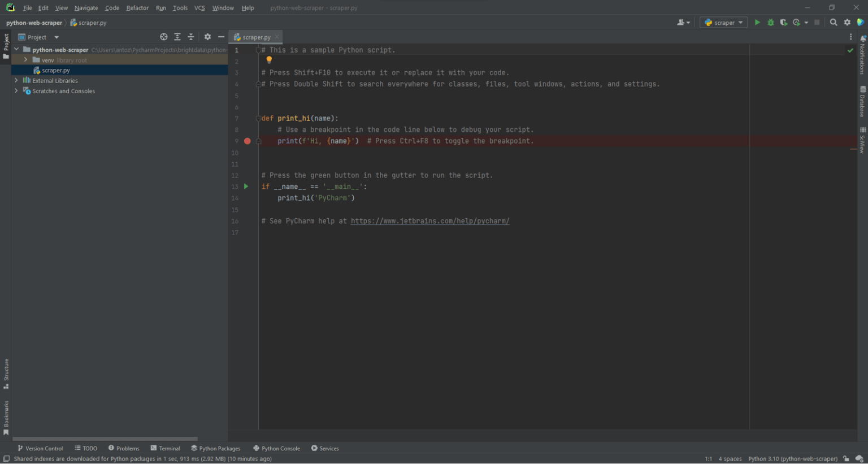Run scraper with Coverage
868x464 pixels.
pos(784,22)
